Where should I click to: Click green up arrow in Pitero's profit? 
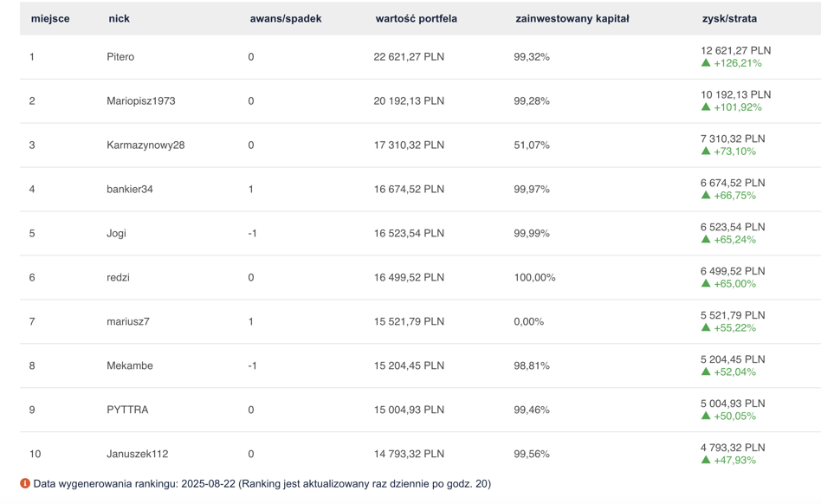point(706,63)
